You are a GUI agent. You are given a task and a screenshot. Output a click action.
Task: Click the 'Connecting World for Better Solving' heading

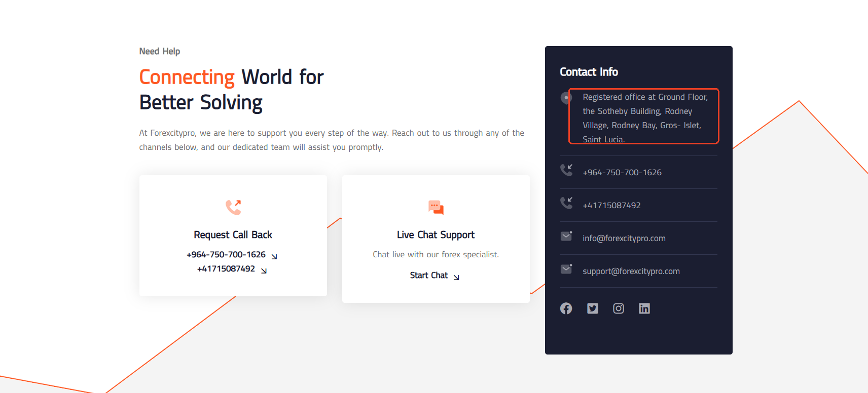click(x=231, y=90)
